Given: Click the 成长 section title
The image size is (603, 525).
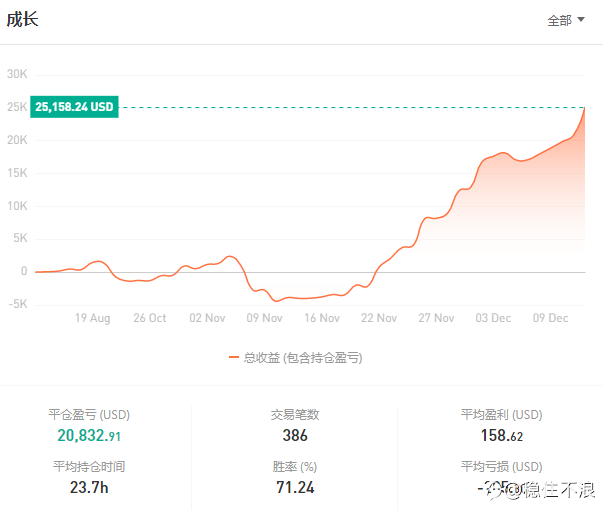Looking at the screenshot, I should [x=23, y=19].
